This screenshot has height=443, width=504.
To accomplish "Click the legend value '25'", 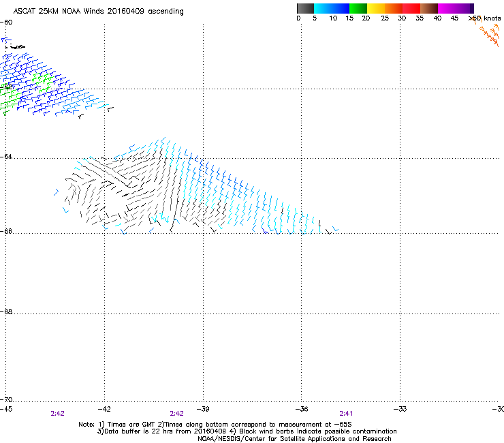I will click(385, 18).
